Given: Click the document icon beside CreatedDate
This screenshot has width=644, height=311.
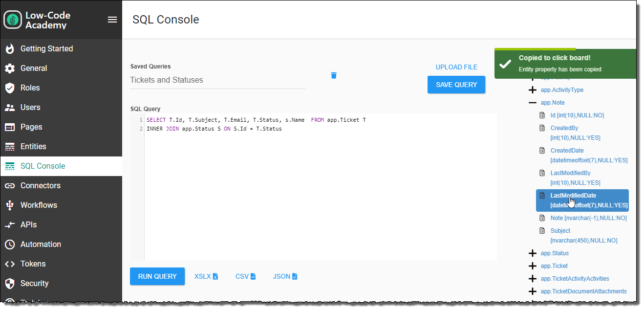Looking at the screenshot, I should pyautogui.click(x=542, y=151).
